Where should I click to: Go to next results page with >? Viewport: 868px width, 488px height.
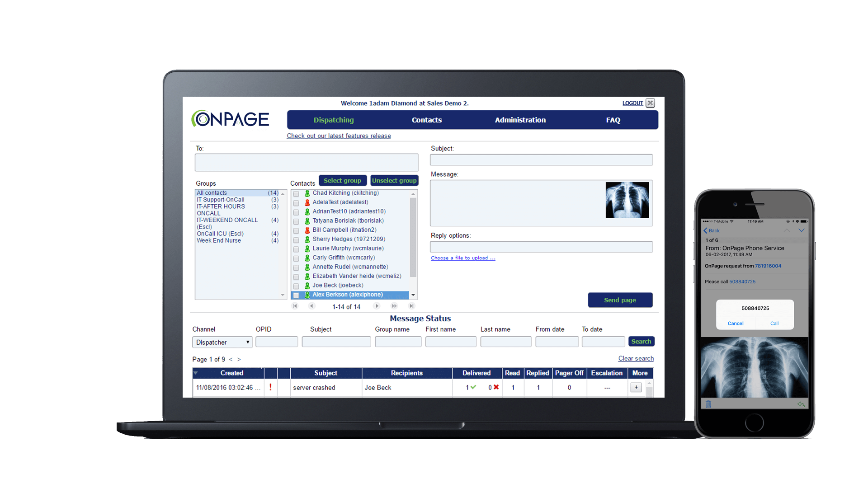click(x=239, y=359)
